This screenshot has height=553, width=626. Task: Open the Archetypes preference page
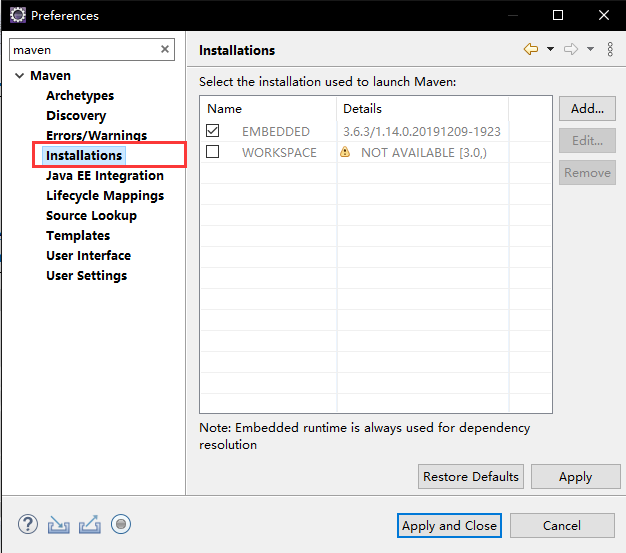click(80, 96)
